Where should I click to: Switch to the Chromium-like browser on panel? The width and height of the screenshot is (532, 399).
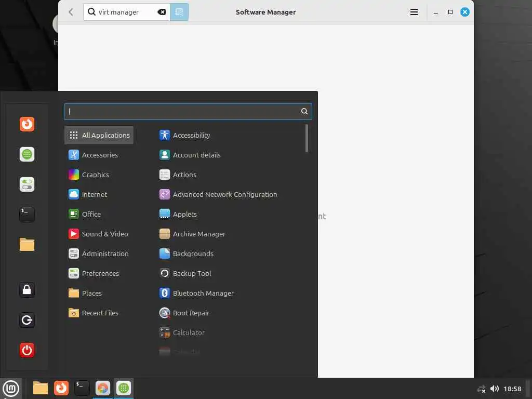pos(102,388)
